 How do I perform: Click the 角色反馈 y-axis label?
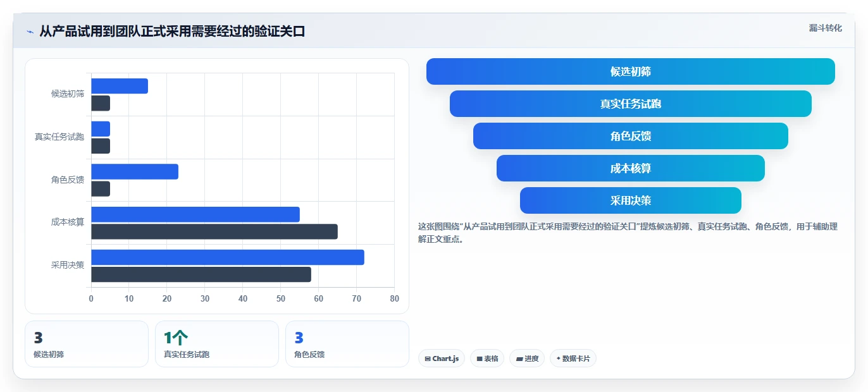68,180
